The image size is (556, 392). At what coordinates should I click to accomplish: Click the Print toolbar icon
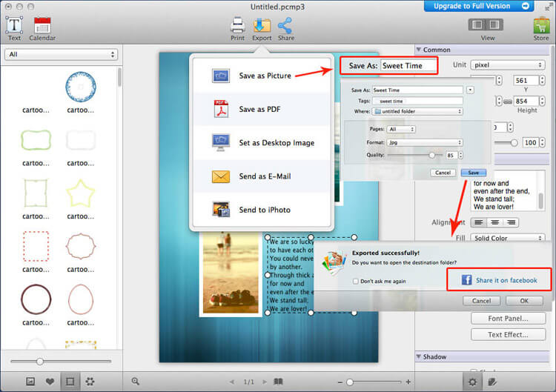pos(237,29)
